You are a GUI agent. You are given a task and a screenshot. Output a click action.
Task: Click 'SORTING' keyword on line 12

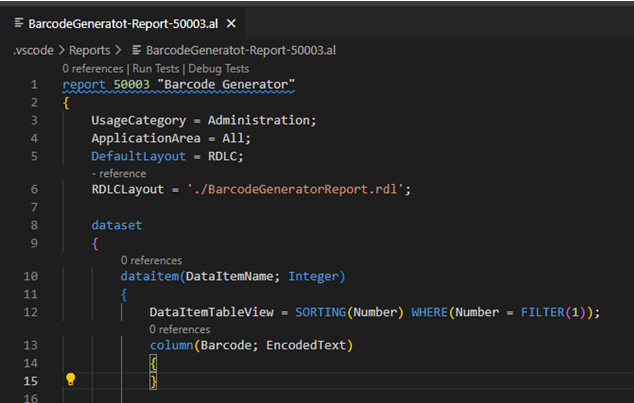click(320, 312)
